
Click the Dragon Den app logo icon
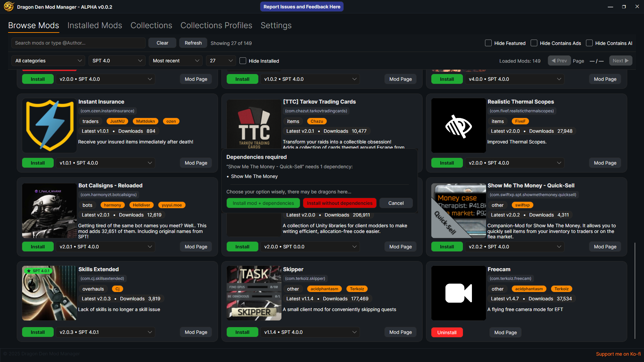pos(9,7)
